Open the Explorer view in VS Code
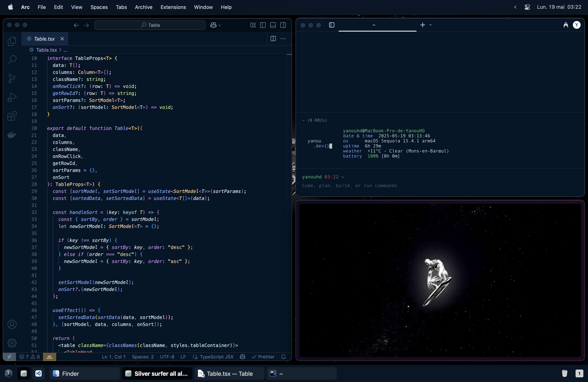The width and height of the screenshot is (588, 382). tap(12, 41)
